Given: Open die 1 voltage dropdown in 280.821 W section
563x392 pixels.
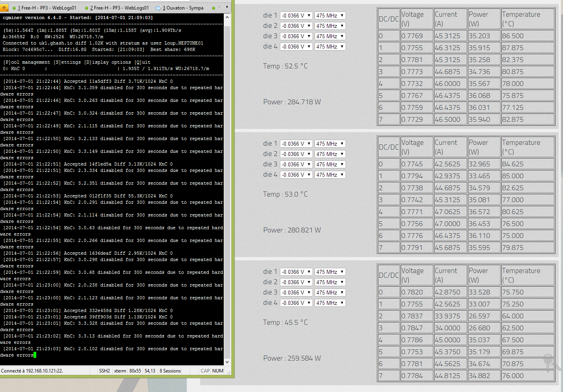Looking at the screenshot, I should 296,144.
